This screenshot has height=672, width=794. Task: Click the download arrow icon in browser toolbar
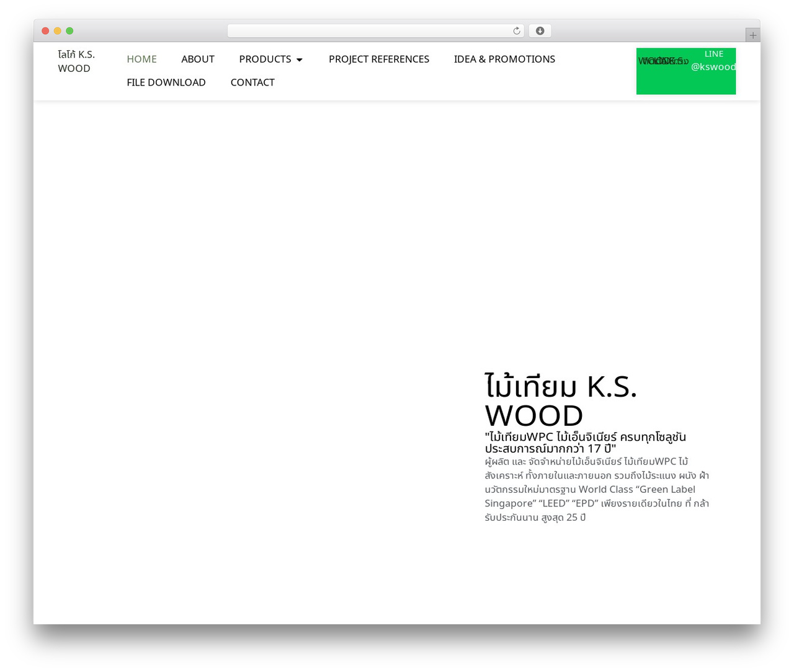click(x=540, y=31)
